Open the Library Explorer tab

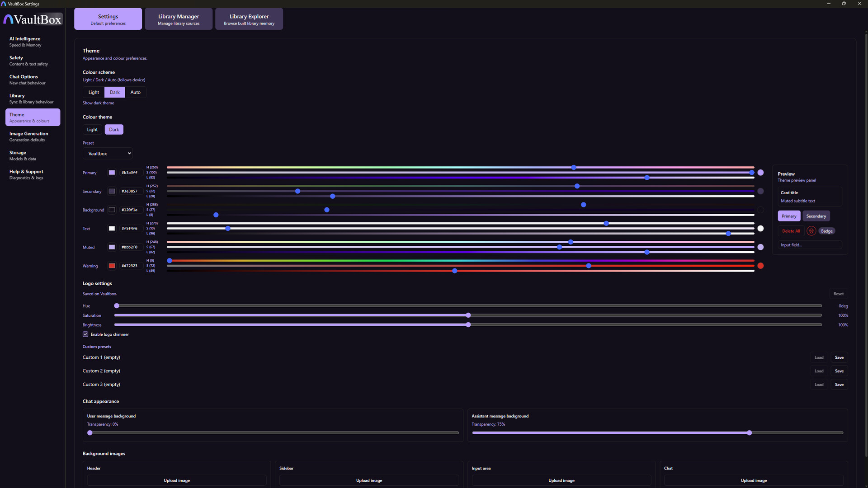249,19
